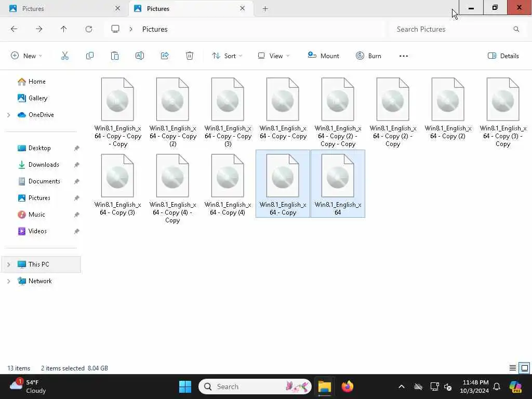
Task: Close the second Pictures tab
Action: click(242, 8)
